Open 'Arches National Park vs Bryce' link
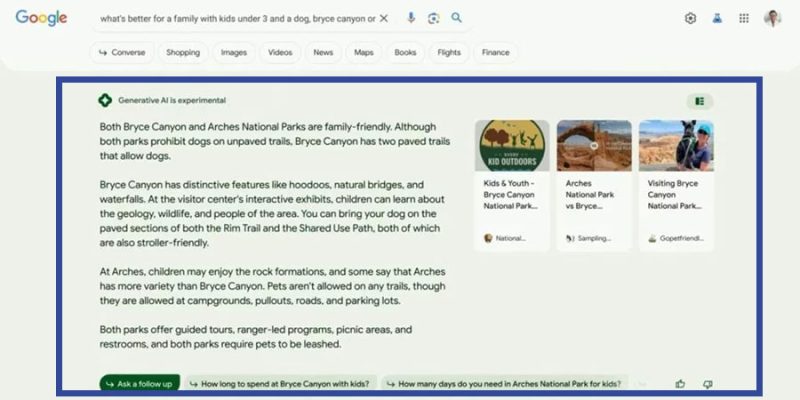This screenshot has width=800, height=400. 590,194
